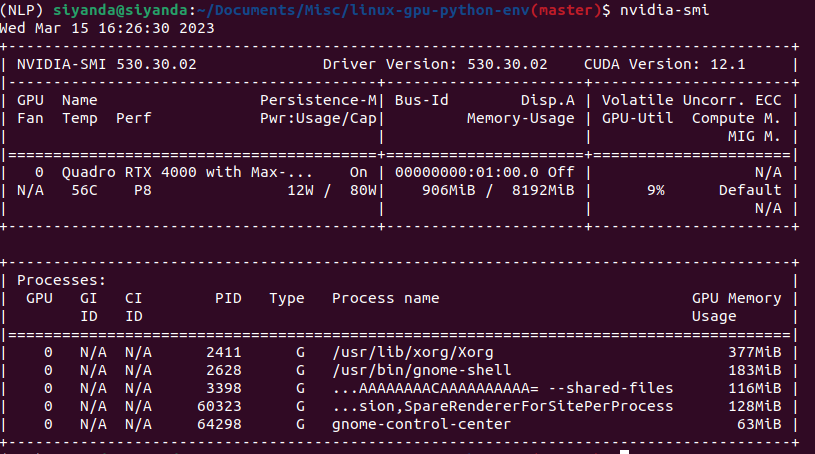Screen dimensions: 815x454
Task: Click the temperature value '56C'
Action: 84,190
